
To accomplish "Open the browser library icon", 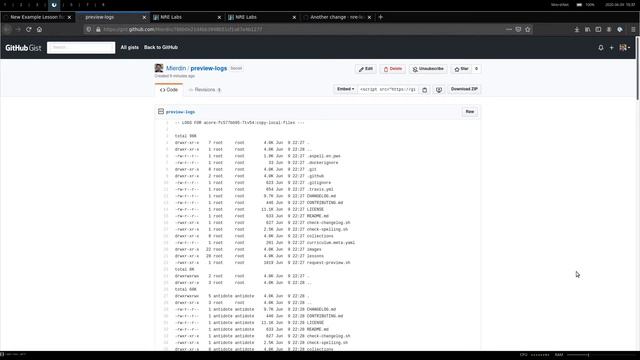I will coord(587,29).
